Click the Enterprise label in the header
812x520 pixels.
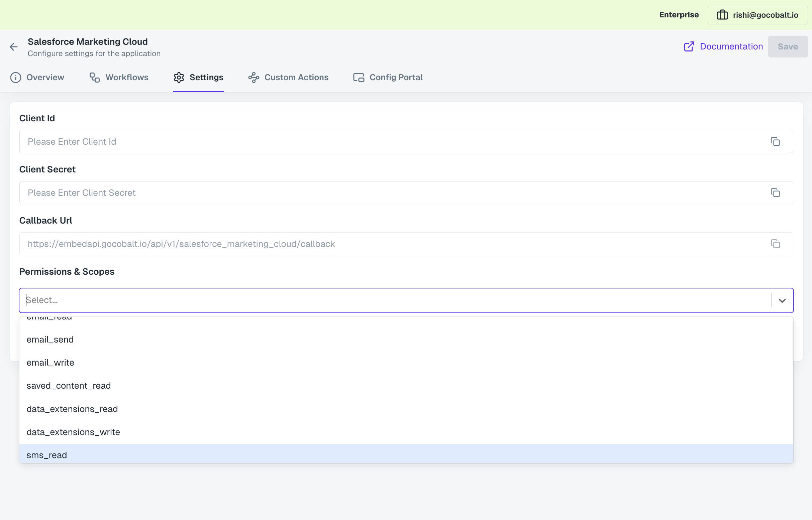point(679,14)
